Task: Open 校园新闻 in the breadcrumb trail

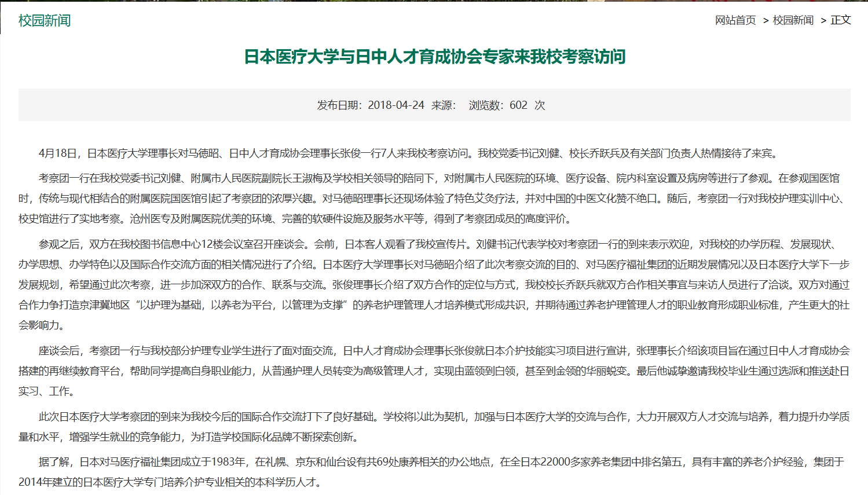Action: click(x=793, y=20)
